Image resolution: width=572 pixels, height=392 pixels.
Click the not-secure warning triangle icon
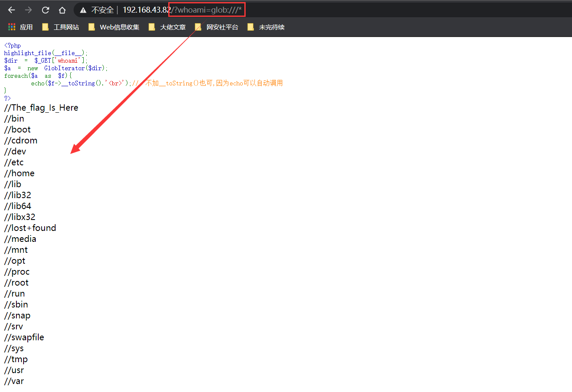[83, 10]
